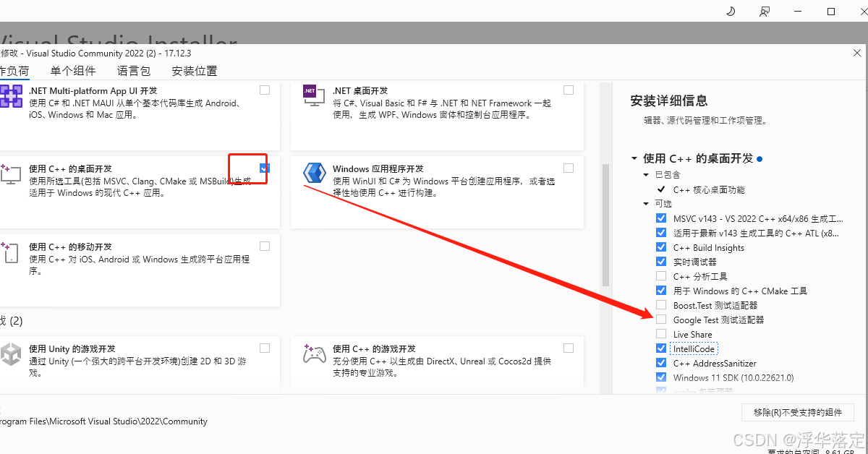Click the 使用 C++ 的桌面开发 workload icon
Screen dimensions: 868x454
(10, 174)
